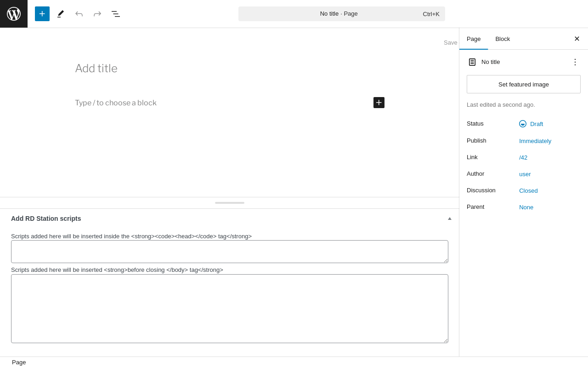This screenshot has height=368, width=588.
Task: Open the block inserter plus button in toolbar
Action: pyautogui.click(x=42, y=14)
